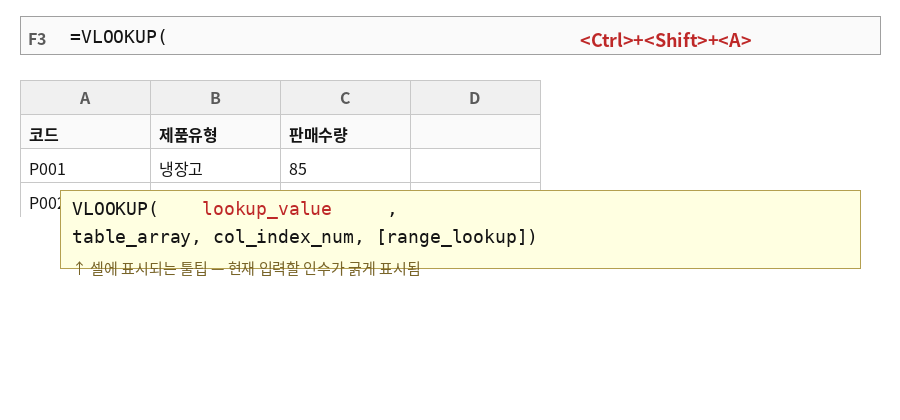Screen dimensions: 900x420
Task: Click the 판매수량 header cell
Action: (346, 132)
